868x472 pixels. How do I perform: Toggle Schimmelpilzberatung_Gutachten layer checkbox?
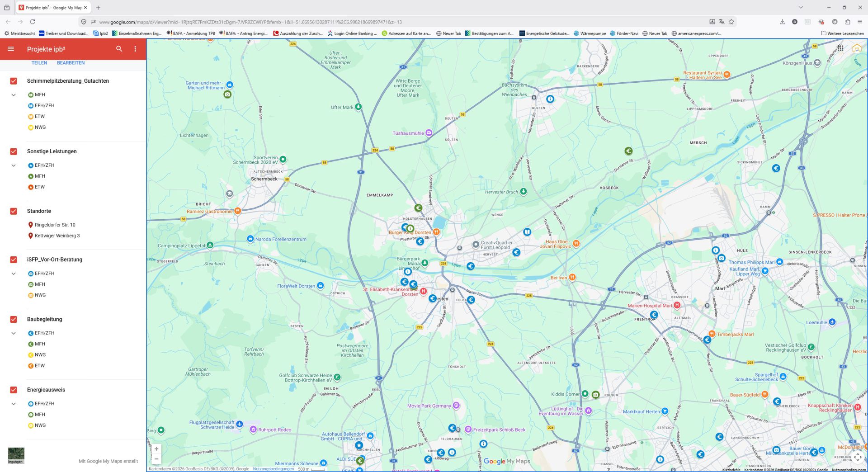point(14,81)
